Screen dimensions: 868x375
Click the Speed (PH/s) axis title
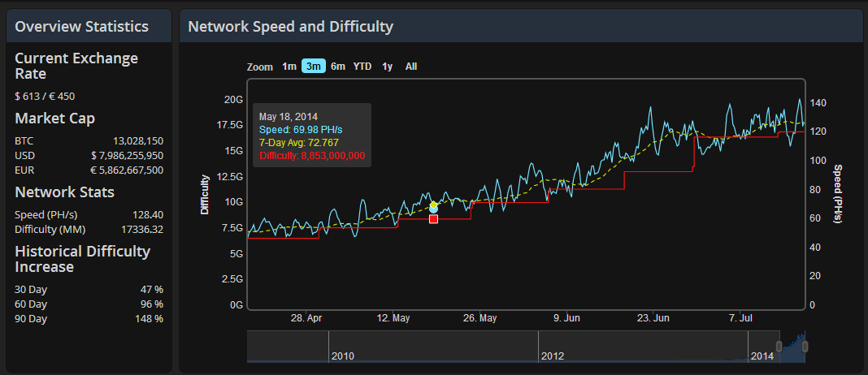838,195
